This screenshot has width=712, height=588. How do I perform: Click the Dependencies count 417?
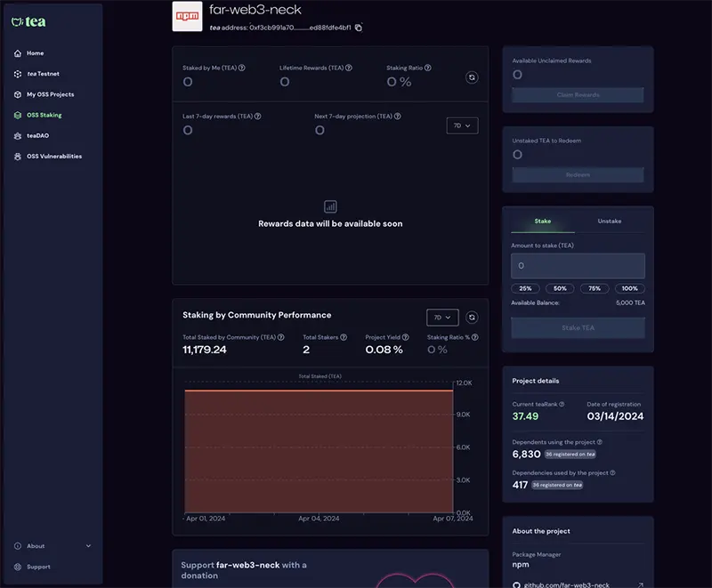click(x=520, y=485)
